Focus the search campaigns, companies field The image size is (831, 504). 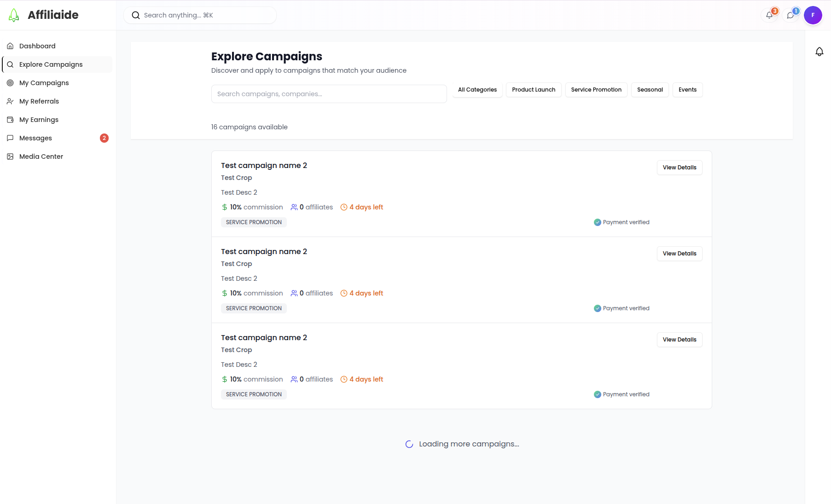point(329,94)
